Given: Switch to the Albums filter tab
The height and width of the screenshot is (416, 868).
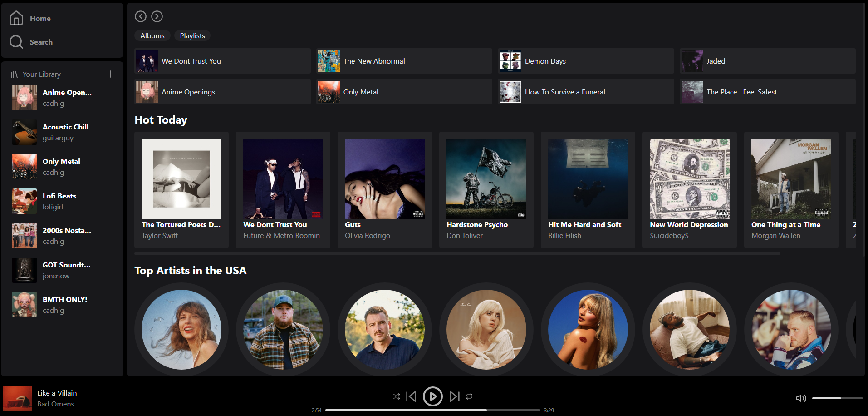Looking at the screenshot, I should coord(152,35).
